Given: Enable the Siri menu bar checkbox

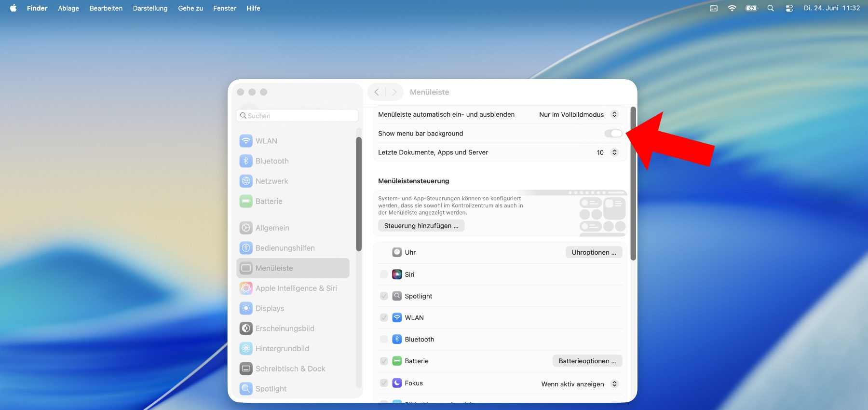Looking at the screenshot, I should [x=384, y=274].
